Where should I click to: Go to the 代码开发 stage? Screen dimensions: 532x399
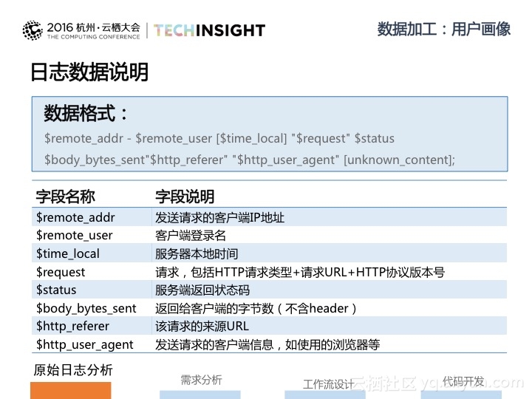(x=463, y=381)
